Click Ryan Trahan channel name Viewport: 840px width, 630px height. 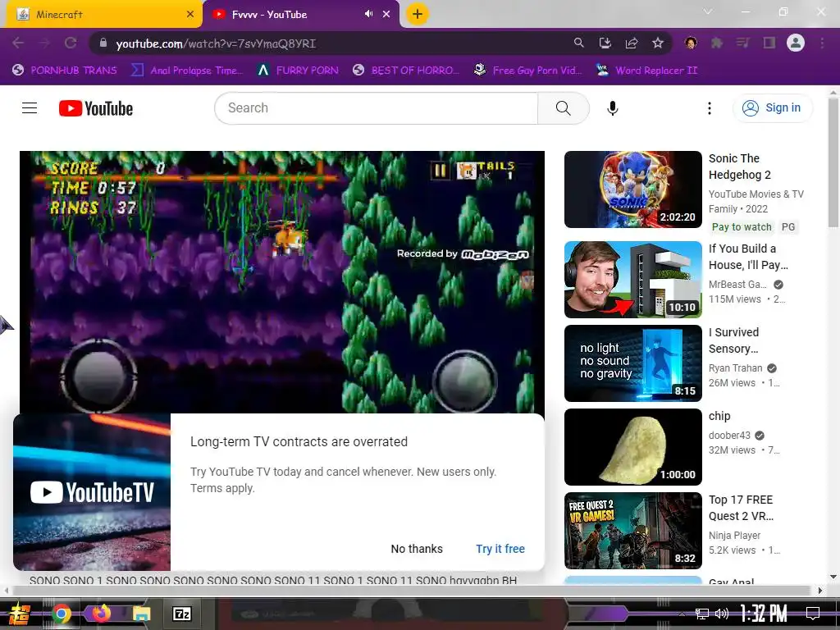coord(735,368)
